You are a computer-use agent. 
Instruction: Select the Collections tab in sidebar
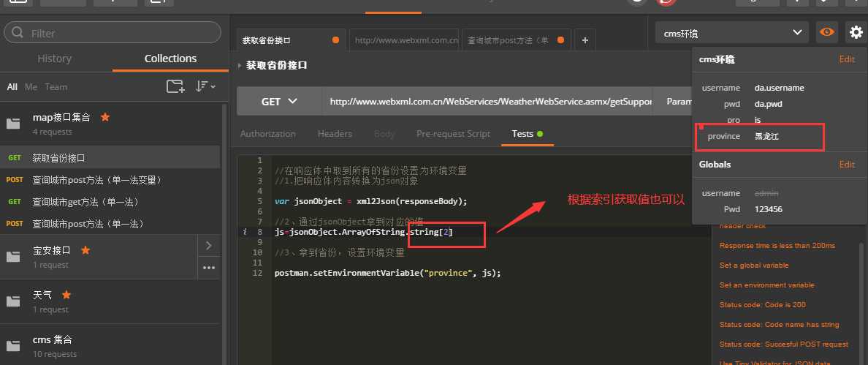pos(170,59)
